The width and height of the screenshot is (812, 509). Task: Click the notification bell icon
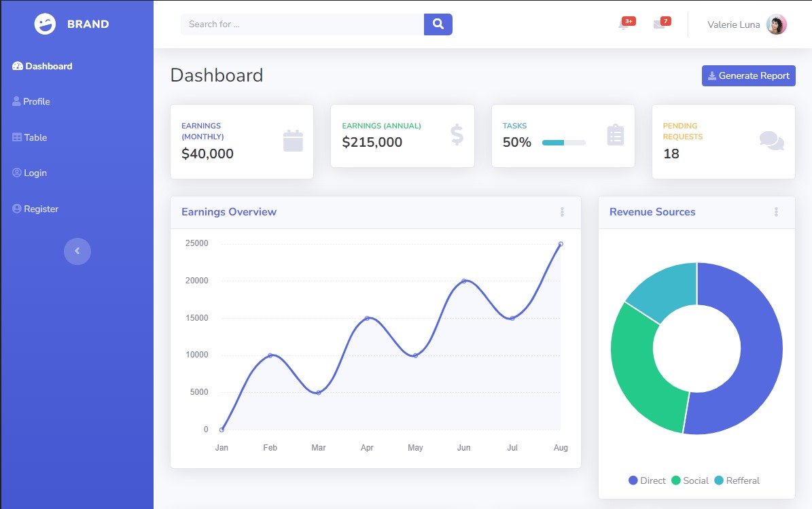tap(624, 24)
